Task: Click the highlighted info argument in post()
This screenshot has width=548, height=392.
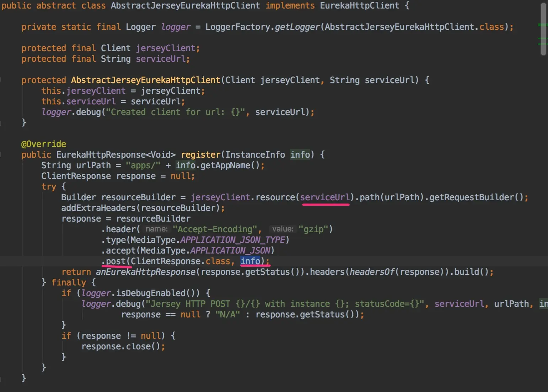Action: 250,261
